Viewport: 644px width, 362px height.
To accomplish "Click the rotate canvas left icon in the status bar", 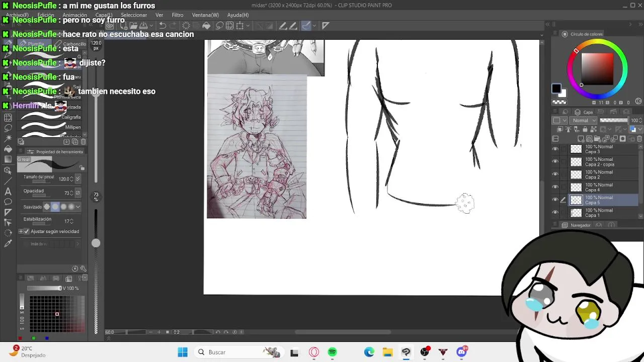I will coord(218,332).
